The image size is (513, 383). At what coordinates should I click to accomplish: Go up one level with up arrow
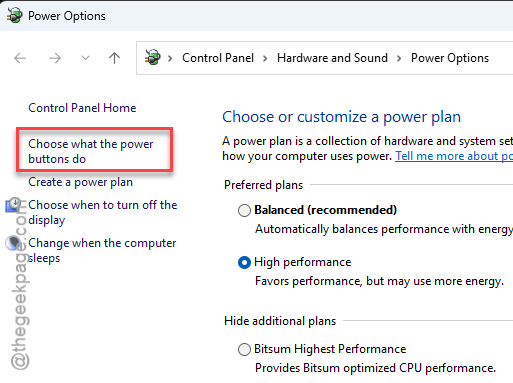(114, 58)
